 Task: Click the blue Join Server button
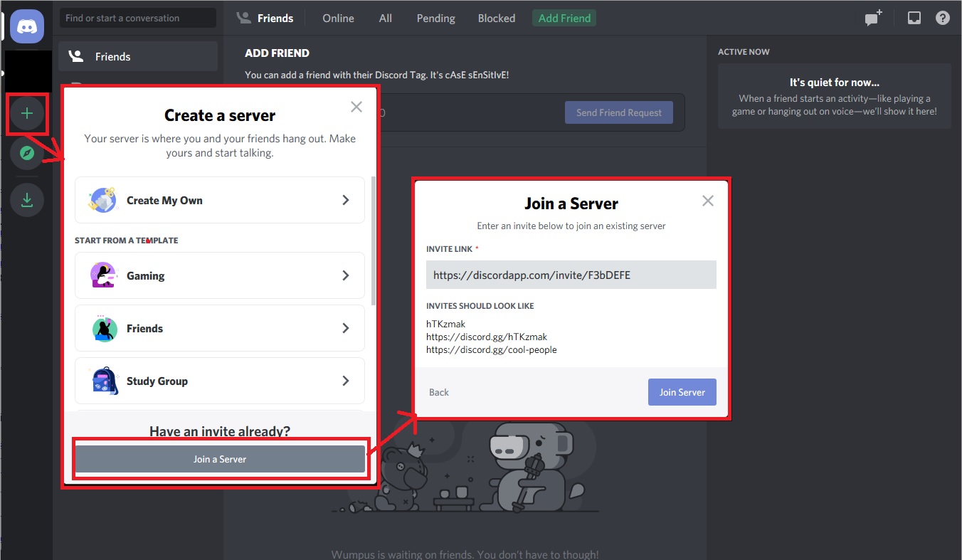[x=682, y=392]
